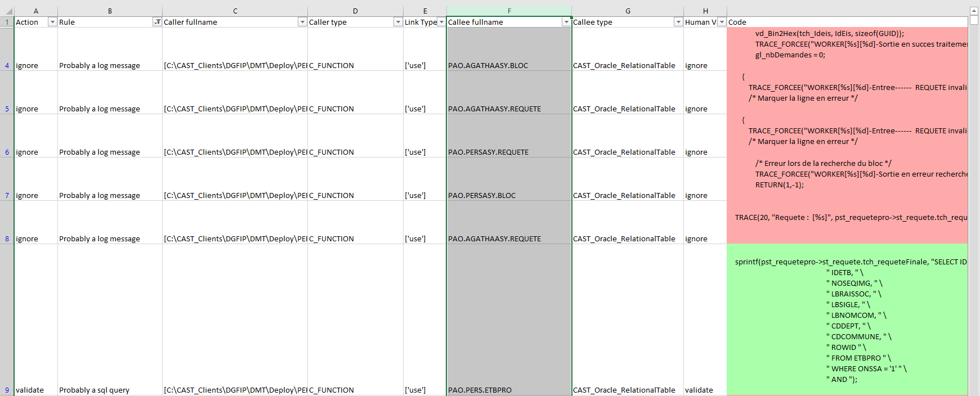The width and height of the screenshot is (980, 396).
Task: Open the active filter icon on Rule column
Action: point(157,22)
